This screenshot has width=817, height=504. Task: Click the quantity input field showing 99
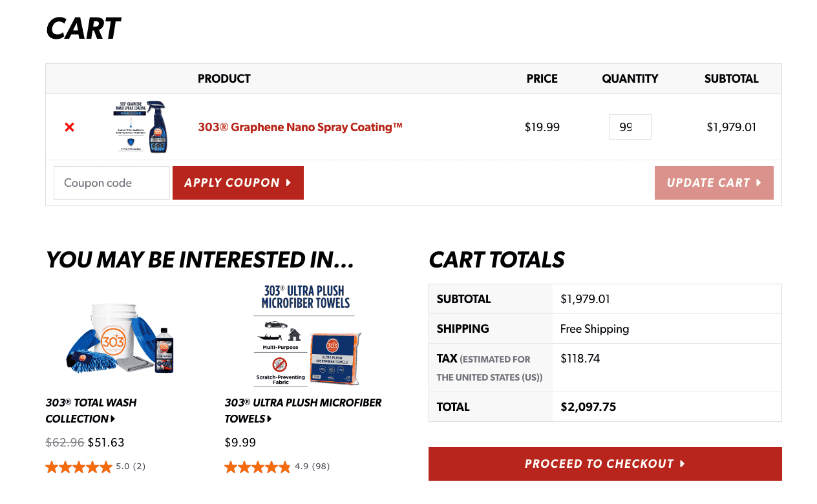point(630,127)
